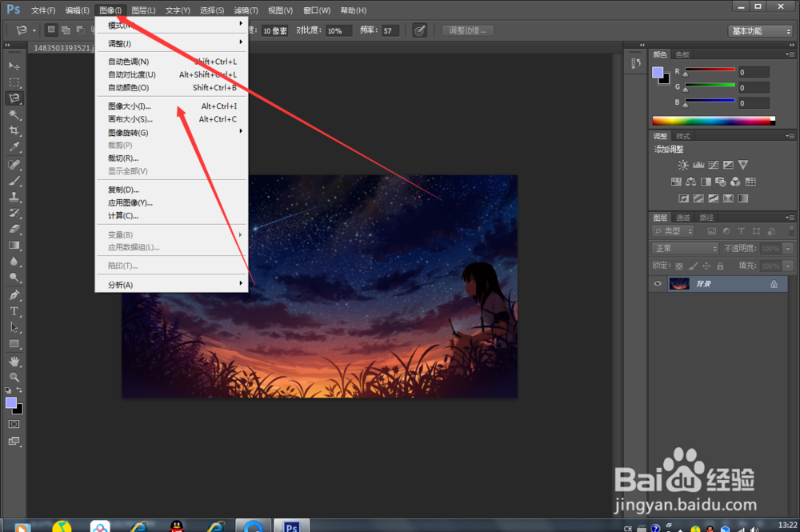This screenshot has width=800, height=532.
Task: Switch to the 通道 tab
Action: [682, 218]
